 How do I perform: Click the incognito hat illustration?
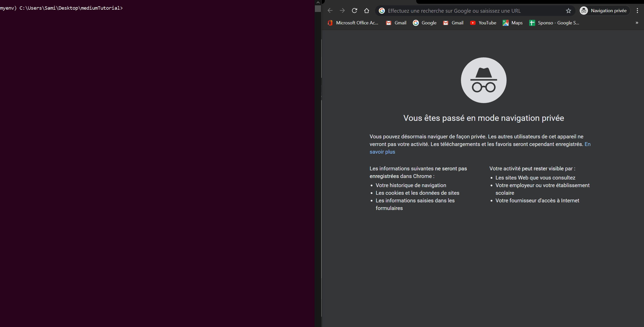tap(483, 80)
